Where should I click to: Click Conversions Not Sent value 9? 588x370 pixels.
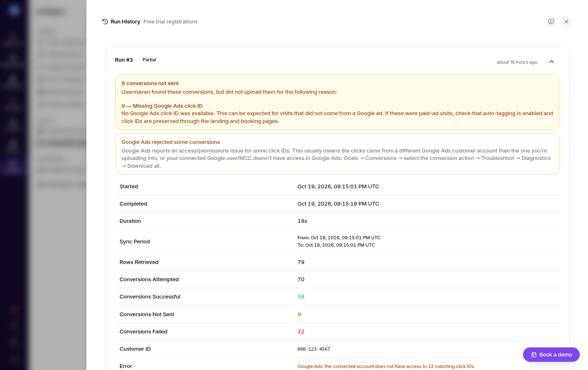[299, 314]
